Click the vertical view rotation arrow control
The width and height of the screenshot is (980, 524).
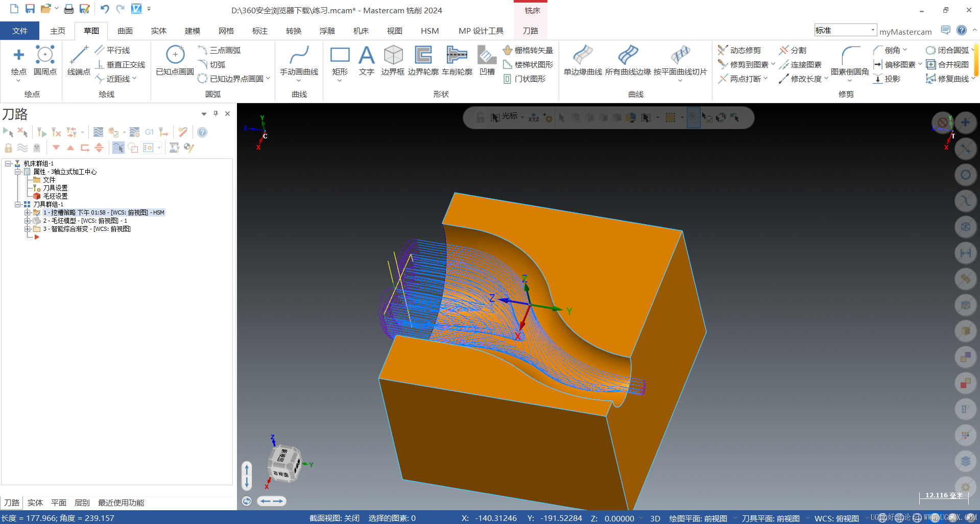(x=247, y=475)
